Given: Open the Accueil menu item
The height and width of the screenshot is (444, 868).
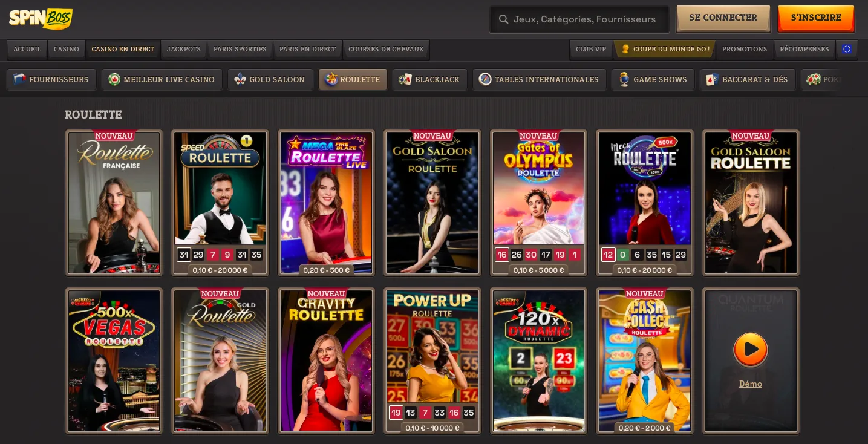Looking at the screenshot, I should (27, 49).
